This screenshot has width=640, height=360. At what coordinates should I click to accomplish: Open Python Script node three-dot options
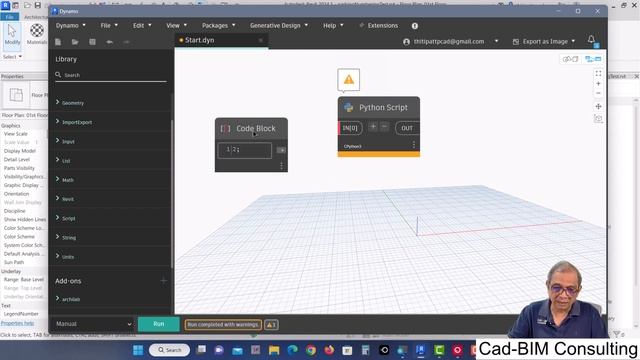[413, 145]
